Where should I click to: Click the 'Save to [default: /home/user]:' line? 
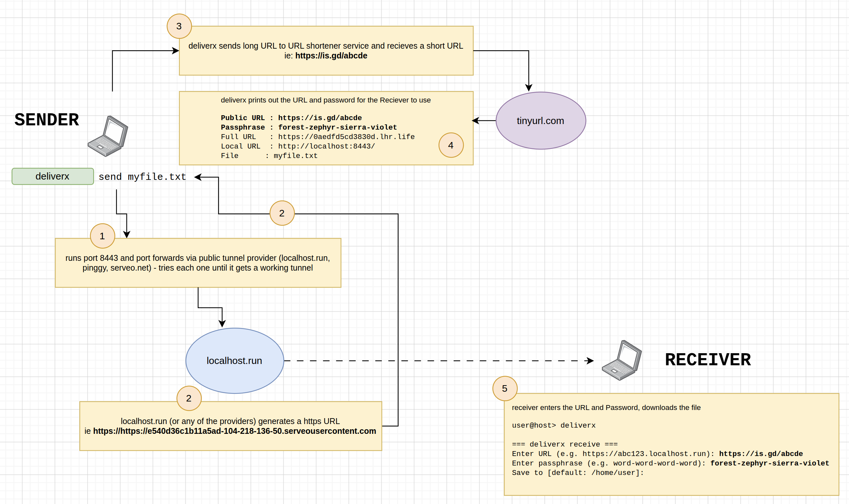click(x=578, y=473)
